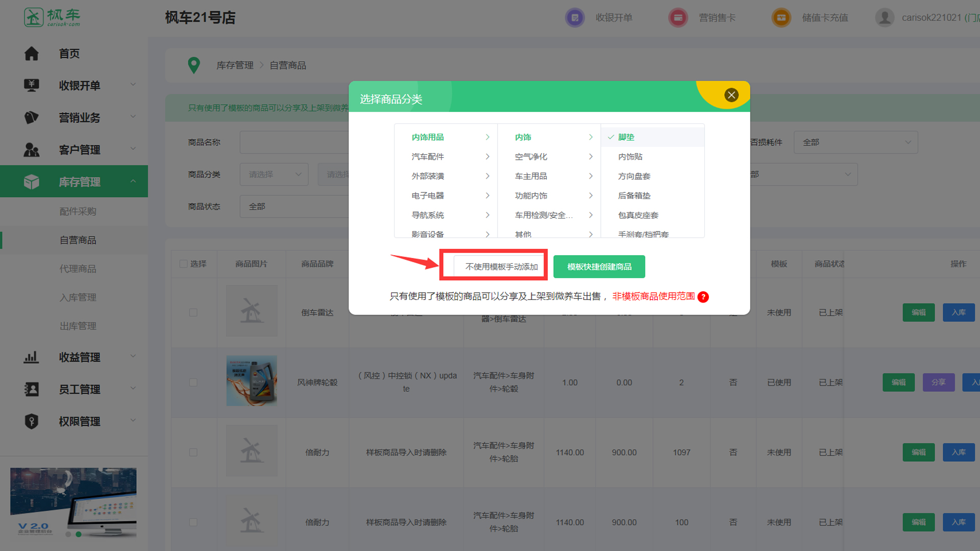980x551 pixels.
Task: Open the 商品状态 全部 dropdown
Action: point(293,207)
